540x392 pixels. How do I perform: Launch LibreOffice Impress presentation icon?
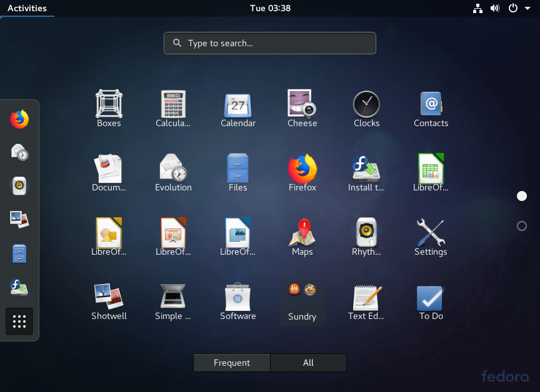[x=173, y=237]
